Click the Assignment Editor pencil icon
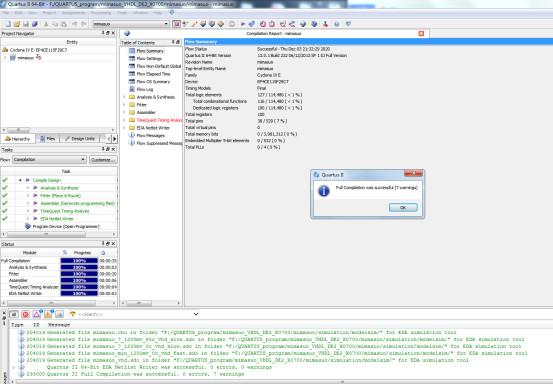 (194, 24)
